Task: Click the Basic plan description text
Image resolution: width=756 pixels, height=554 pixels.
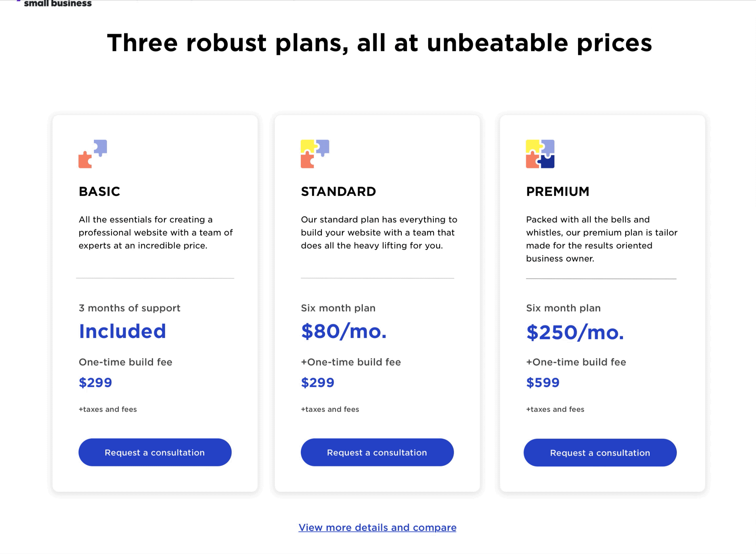Action: (x=156, y=232)
